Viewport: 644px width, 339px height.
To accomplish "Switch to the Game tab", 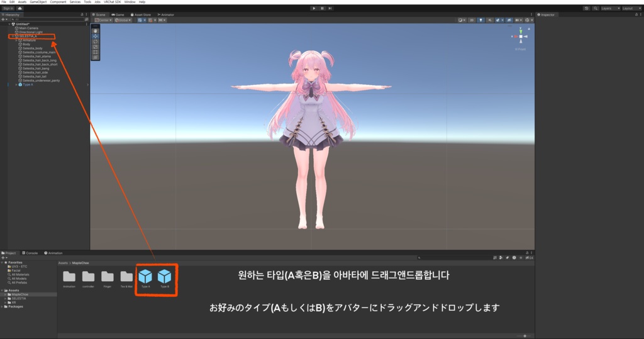I will (x=118, y=14).
